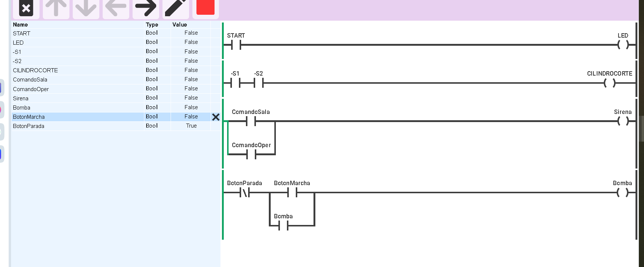Toggle the ComandoSala contact
Viewport: 644px width, 267px height.
251,121
